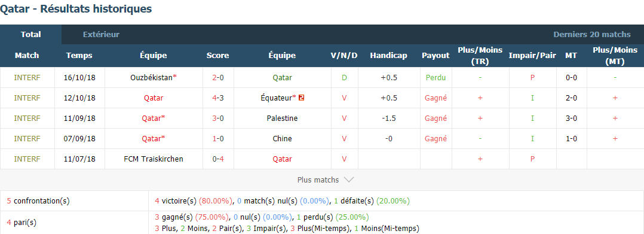Select the Total tab
This screenshot has width=644, height=234.
[31, 35]
